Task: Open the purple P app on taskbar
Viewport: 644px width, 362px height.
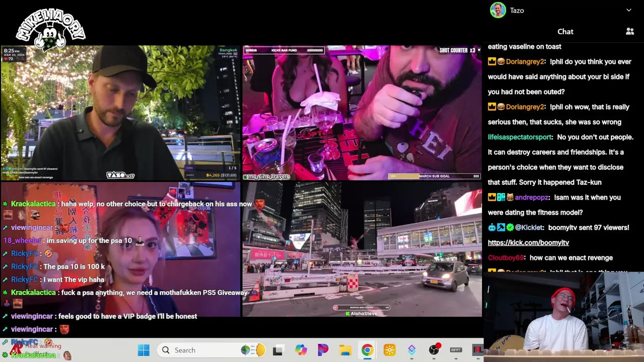Action: [323, 350]
